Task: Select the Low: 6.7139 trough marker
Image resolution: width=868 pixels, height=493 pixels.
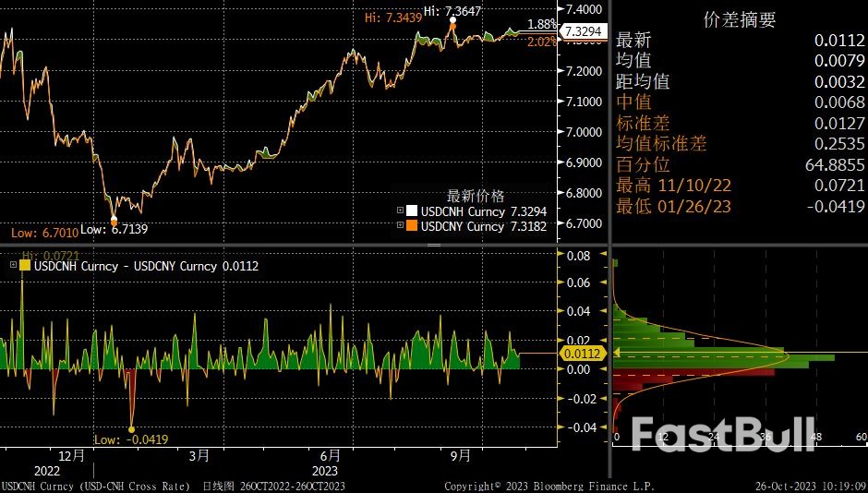Action: click(114, 220)
